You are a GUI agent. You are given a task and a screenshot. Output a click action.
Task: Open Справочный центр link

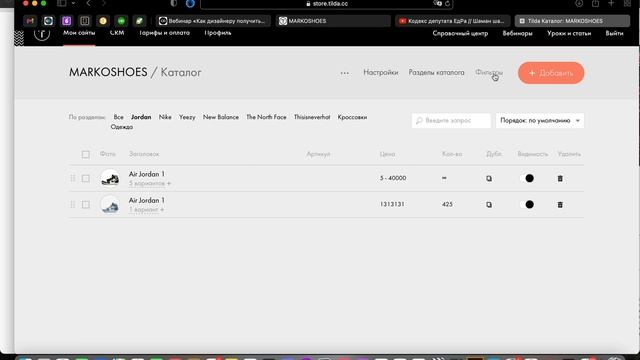pos(460,33)
